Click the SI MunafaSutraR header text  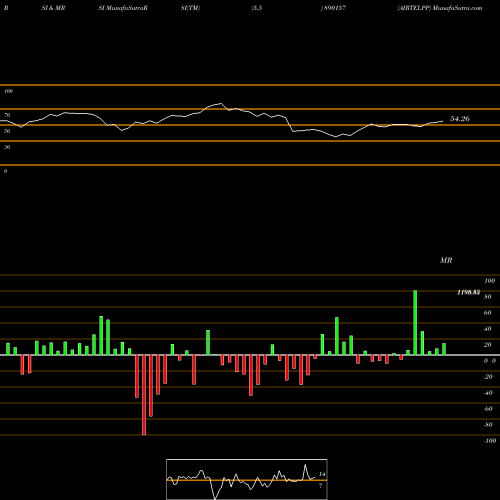(123, 8)
